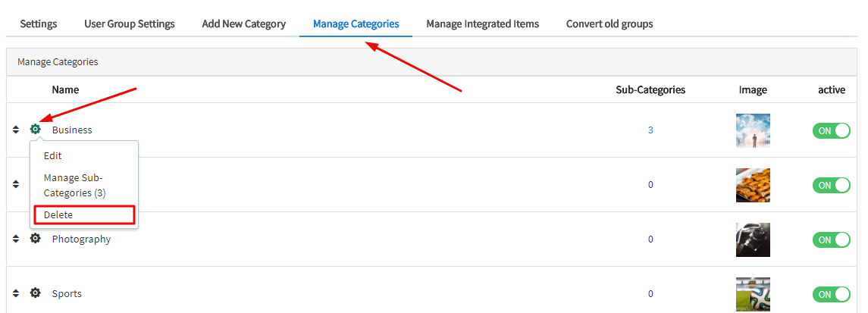Image resolution: width=868 pixels, height=313 pixels.
Task: Click the soccer ball Sports thumbnail
Action: click(x=752, y=294)
